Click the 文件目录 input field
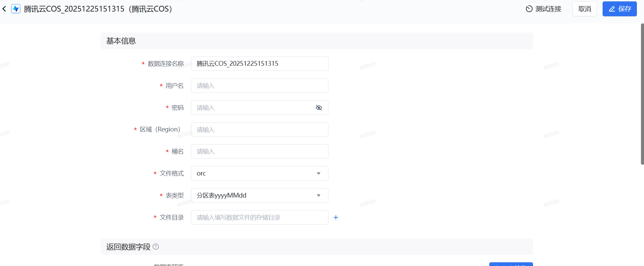The width and height of the screenshot is (644, 266). [x=259, y=218]
